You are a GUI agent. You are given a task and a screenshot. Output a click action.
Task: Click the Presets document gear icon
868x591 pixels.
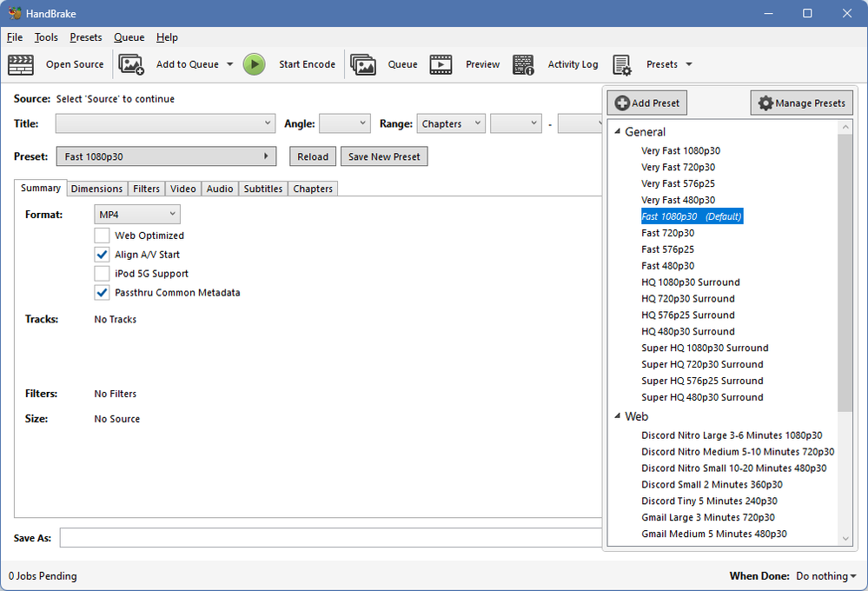pyautogui.click(x=622, y=65)
